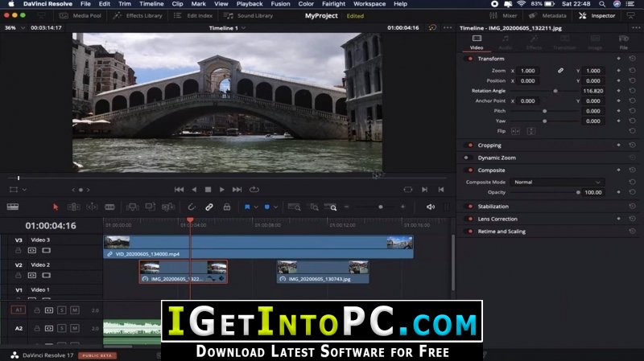Click Zoom X value field

[528, 71]
